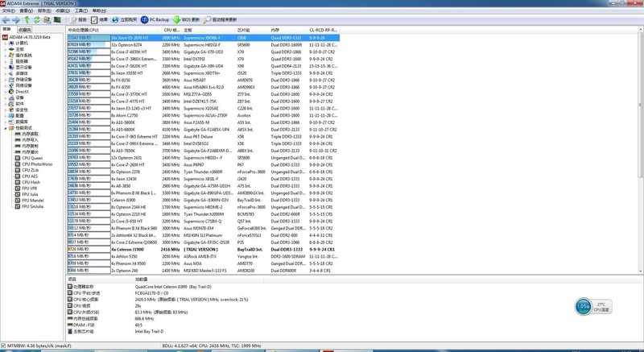The height and width of the screenshot is (352, 644).
Task: Open the 帮助(H) menu
Action: [98, 10]
